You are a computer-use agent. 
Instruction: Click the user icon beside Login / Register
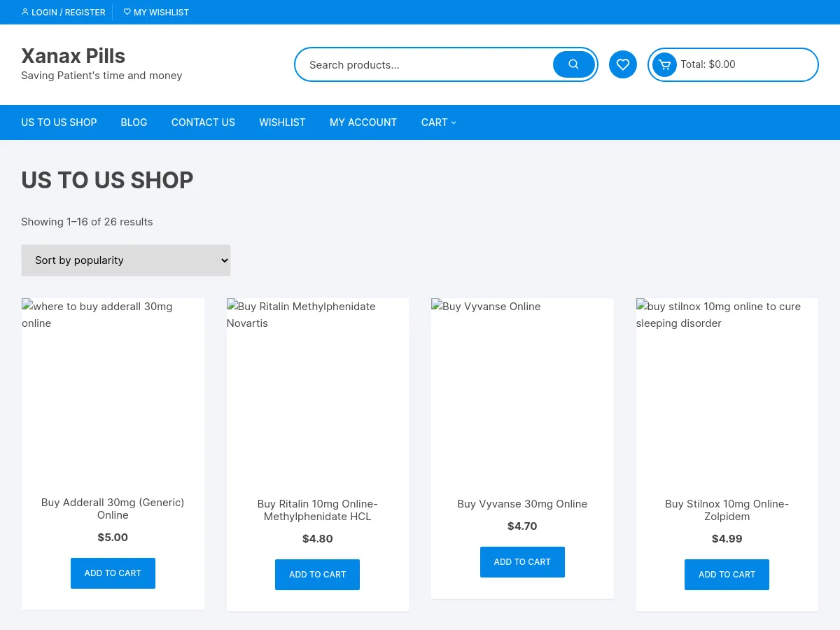[x=25, y=12]
